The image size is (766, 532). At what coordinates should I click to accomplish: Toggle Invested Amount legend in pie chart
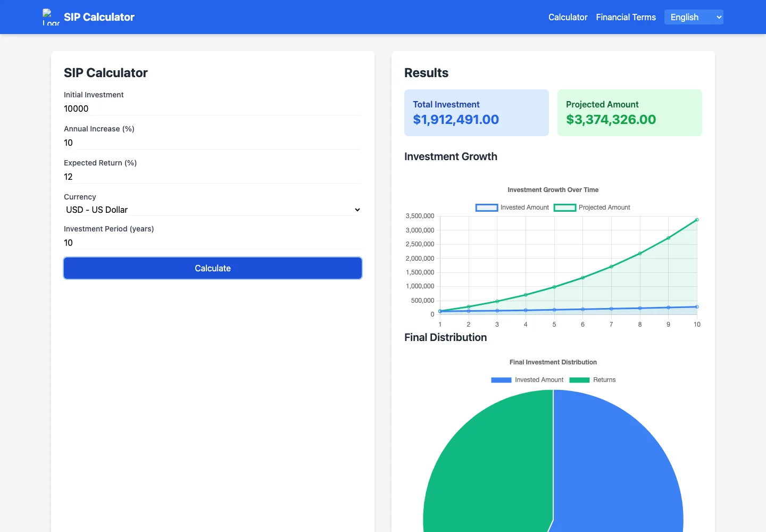(x=527, y=380)
